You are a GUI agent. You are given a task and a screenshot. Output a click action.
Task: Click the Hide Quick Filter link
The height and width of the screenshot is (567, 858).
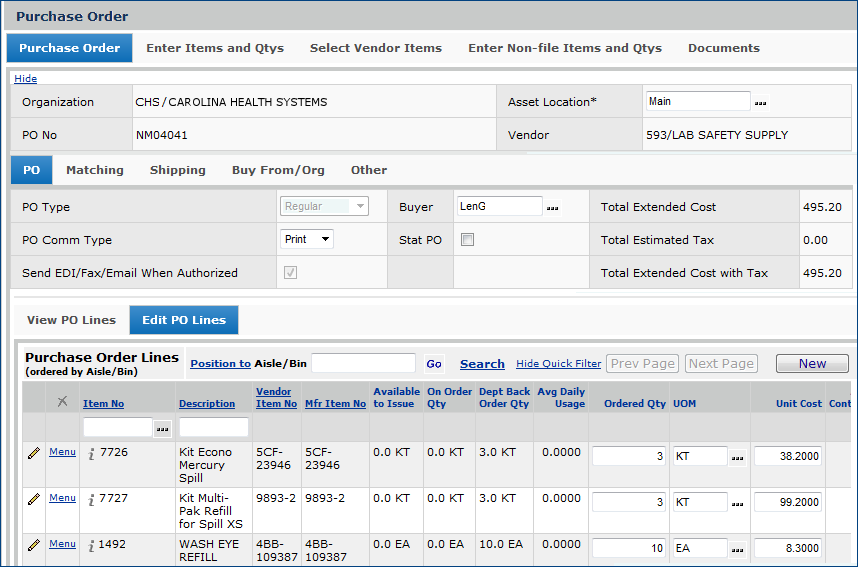[558, 364]
